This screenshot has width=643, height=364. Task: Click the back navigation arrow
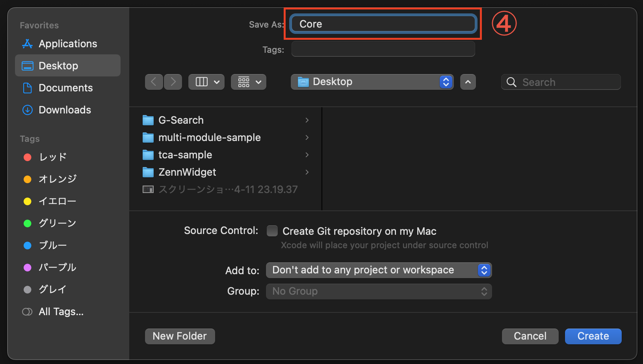tap(154, 82)
